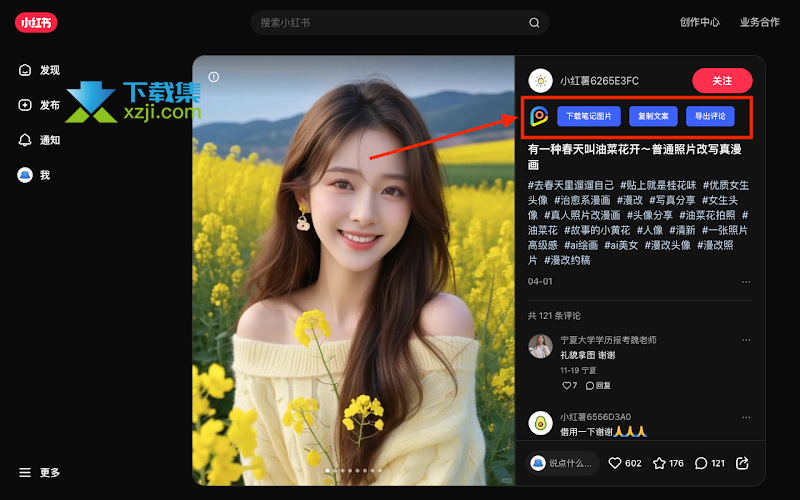The height and width of the screenshot is (500, 800).
Task: Select the second image pagination dot
Action: [x=335, y=470]
